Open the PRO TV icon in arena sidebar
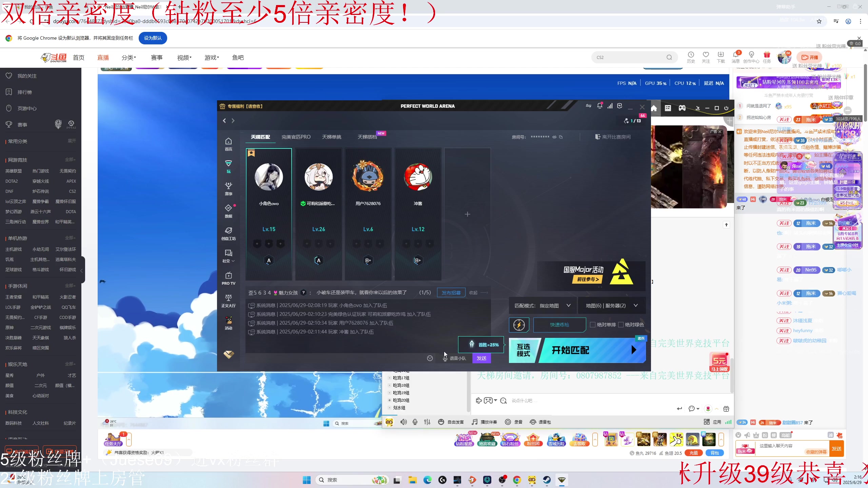 (x=229, y=278)
